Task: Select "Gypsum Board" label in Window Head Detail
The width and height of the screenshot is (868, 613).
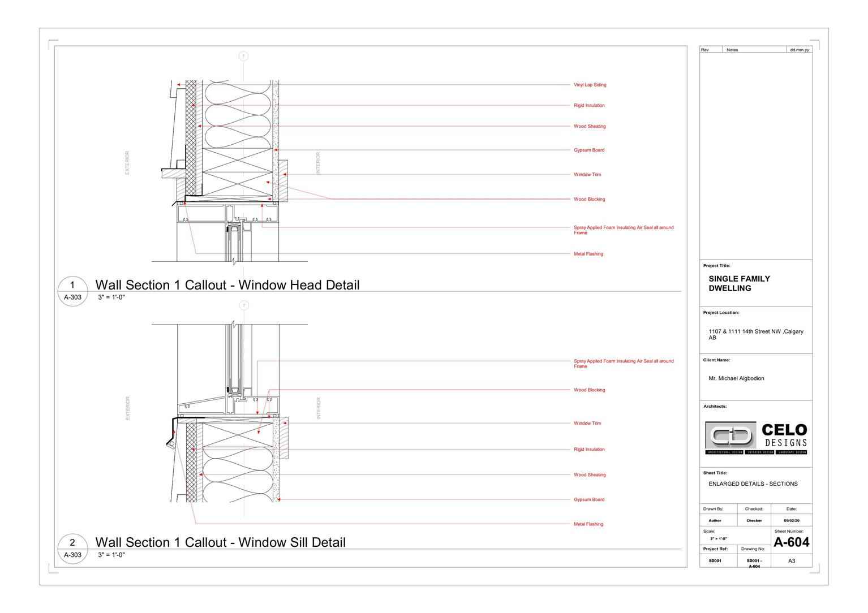Action: click(x=589, y=150)
